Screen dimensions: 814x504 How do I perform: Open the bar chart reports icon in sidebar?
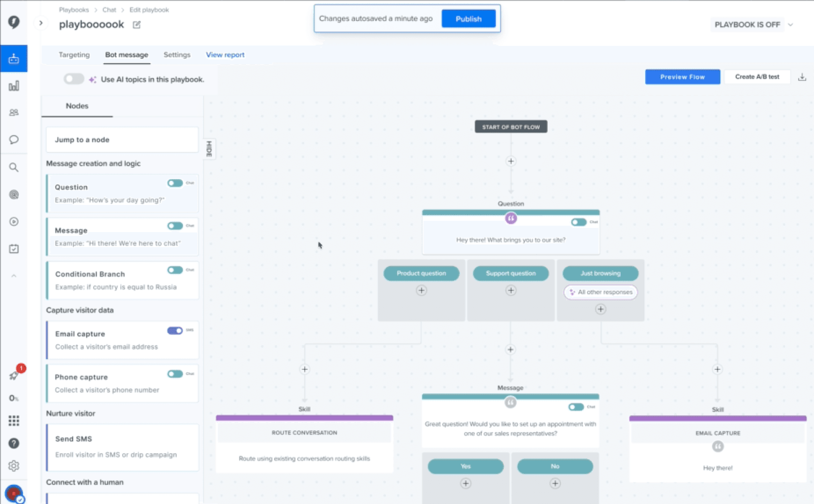click(14, 86)
